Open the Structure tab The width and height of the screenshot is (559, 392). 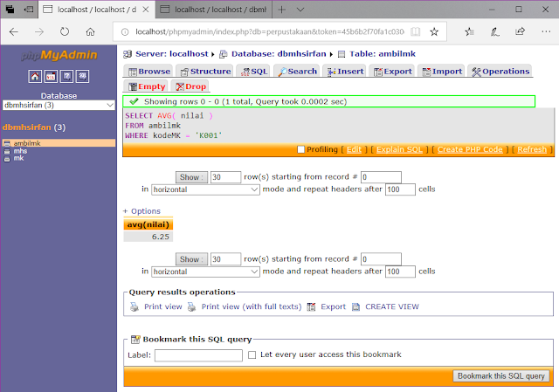click(206, 72)
